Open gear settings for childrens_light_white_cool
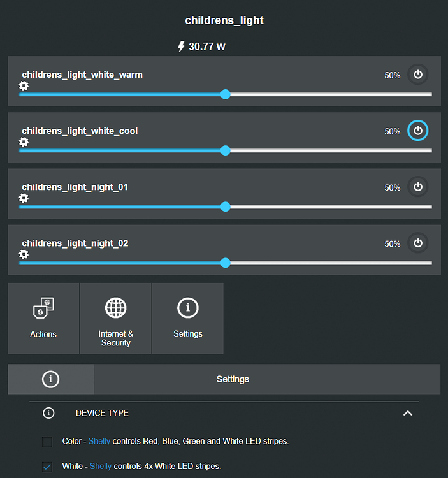Screen dimensions: 448x478 [24, 142]
